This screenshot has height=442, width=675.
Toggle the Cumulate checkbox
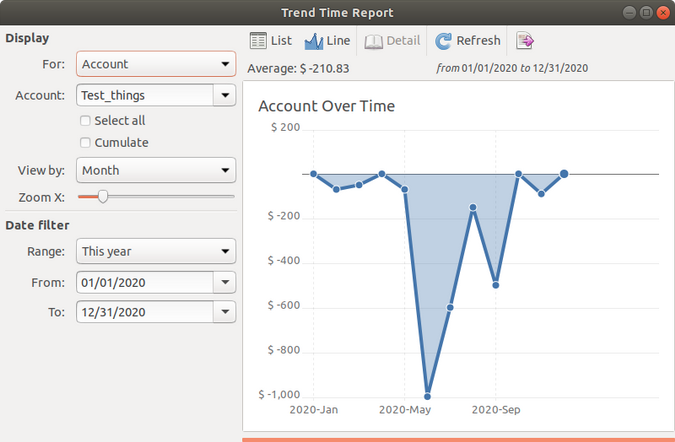coord(86,142)
